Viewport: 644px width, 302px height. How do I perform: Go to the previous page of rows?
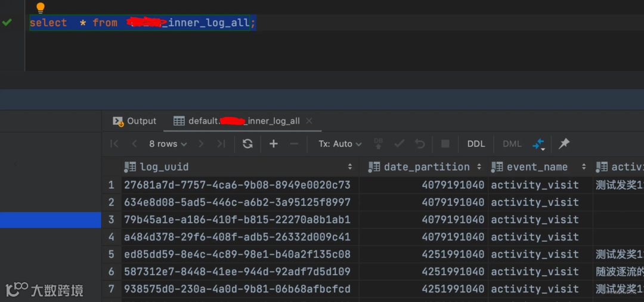134,143
